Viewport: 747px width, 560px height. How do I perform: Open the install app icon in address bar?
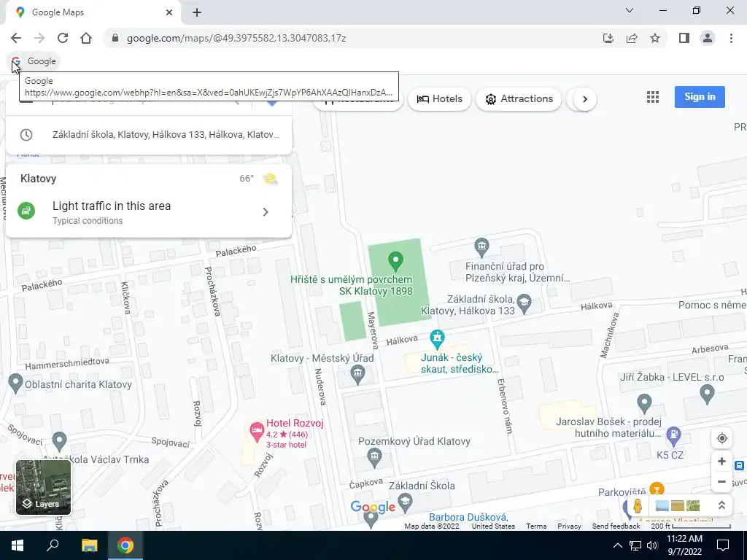(x=608, y=38)
